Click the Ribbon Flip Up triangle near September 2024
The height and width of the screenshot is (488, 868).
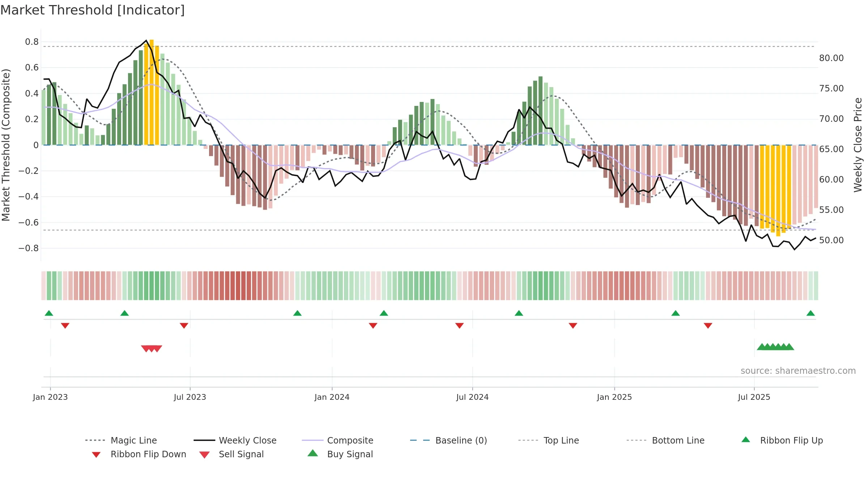(x=519, y=313)
